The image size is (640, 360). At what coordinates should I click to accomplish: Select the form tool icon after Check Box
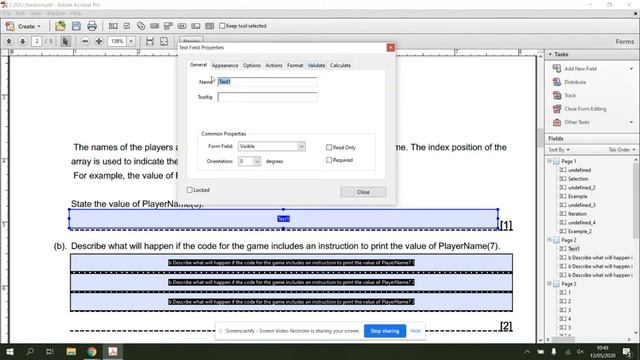pyautogui.click(x=141, y=26)
